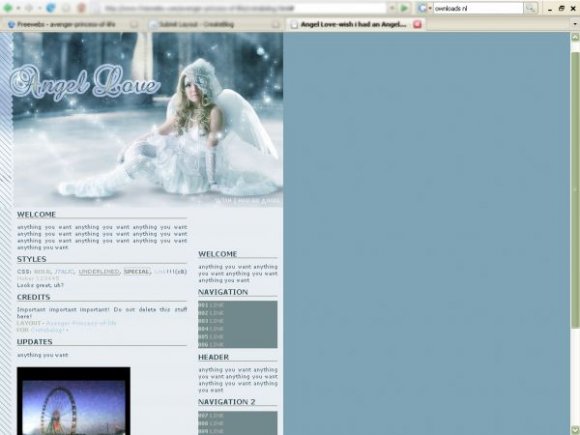
Task: Click the search field containing 'ownloads nl'
Action: point(478,8)
